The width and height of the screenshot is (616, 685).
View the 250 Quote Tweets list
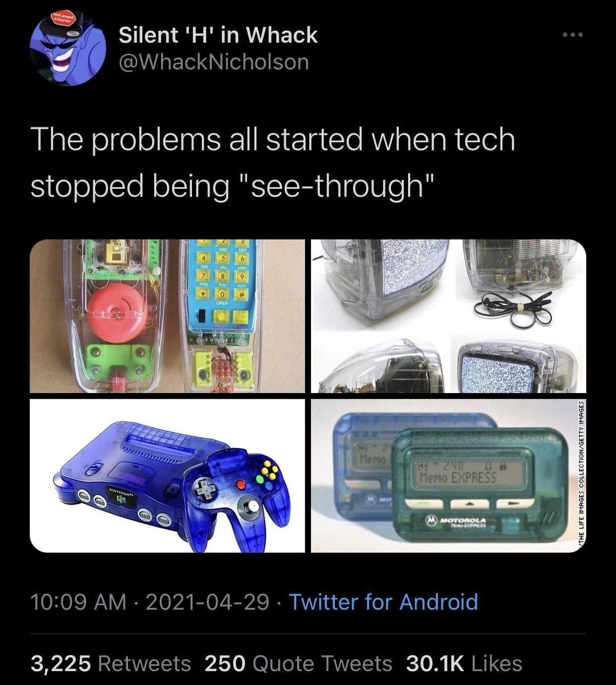pos(298,663)
